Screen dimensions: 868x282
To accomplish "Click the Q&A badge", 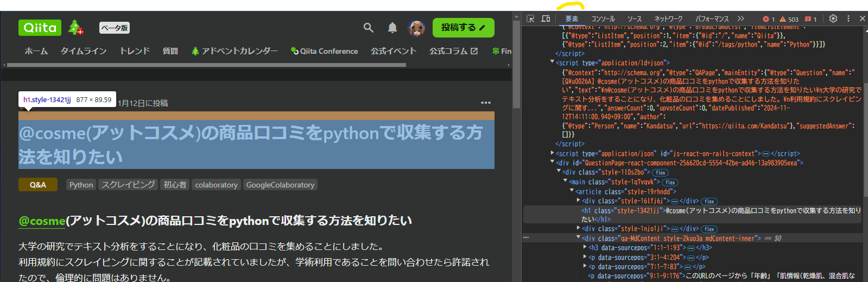I will coord(38,185).
